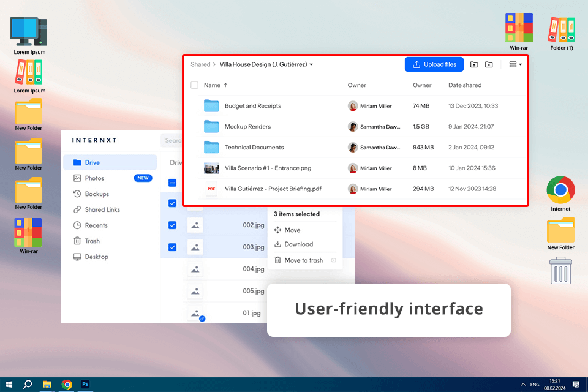Viewport: 588px width, 392px height.
Task: Open the Recycle Bin trash can icon
Action: tap(560, 271)
